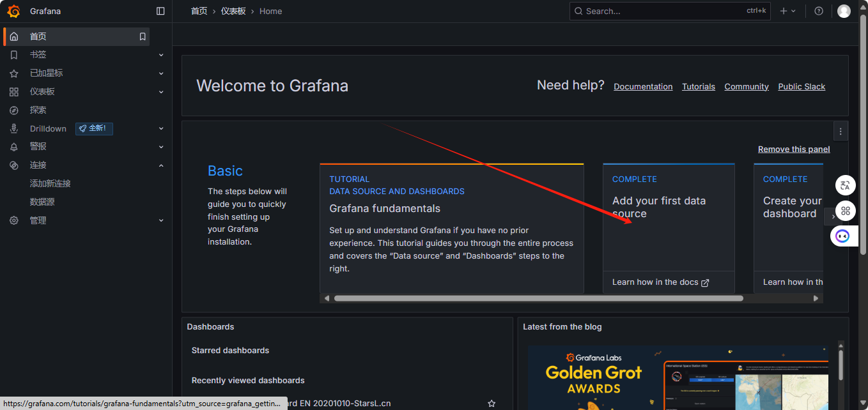Open the Golden Grot Awards blog image
868x410 pixels.
[678, 378]
